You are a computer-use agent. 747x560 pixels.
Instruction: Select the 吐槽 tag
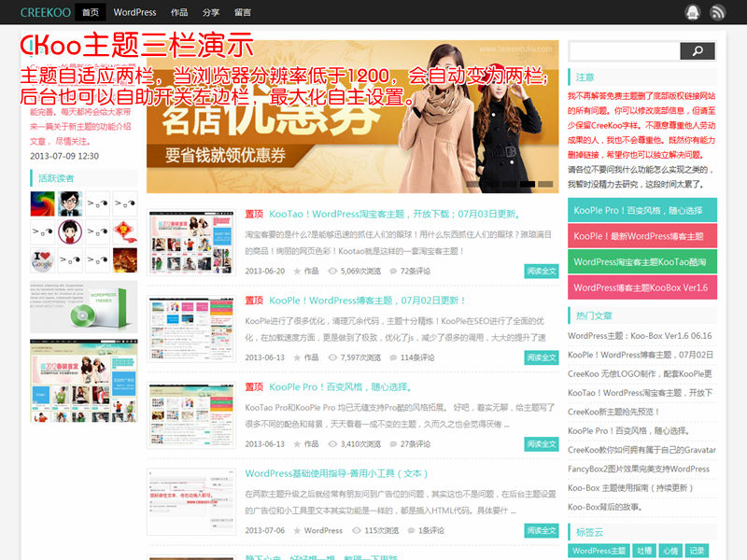pyautogui.click(x=644, y=551)
